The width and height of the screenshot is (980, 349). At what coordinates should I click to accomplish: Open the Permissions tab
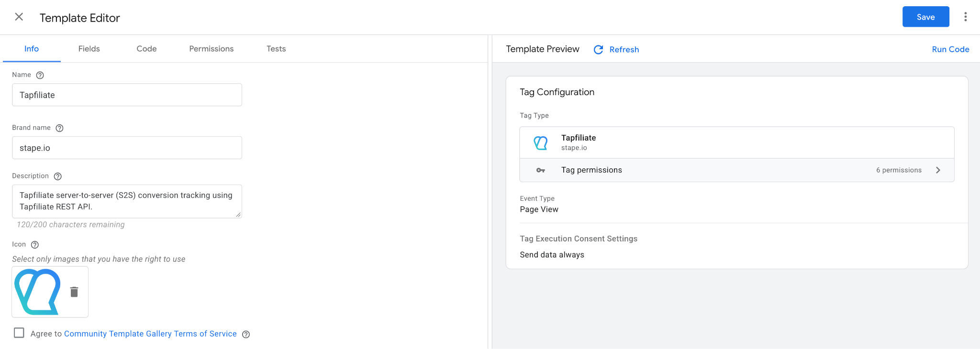pyautogui.click(x=212, y=49)
